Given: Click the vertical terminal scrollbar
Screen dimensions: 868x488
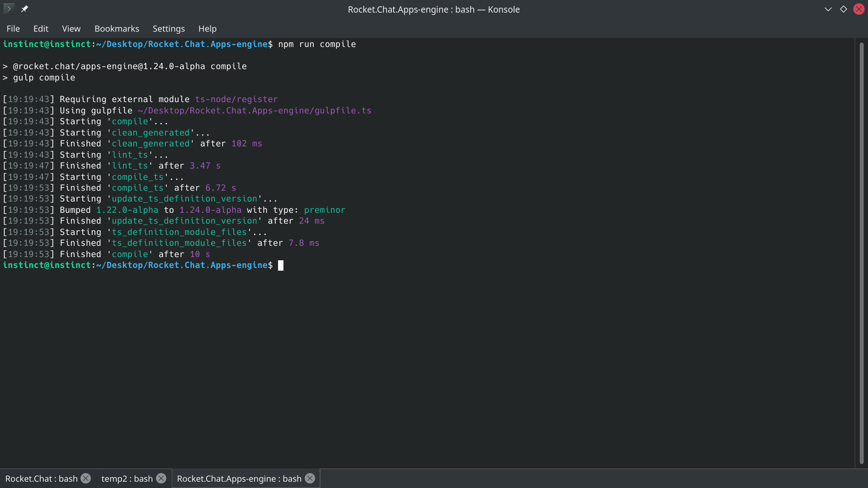Looking at the screenshot, I should click(x=861, y=253).
